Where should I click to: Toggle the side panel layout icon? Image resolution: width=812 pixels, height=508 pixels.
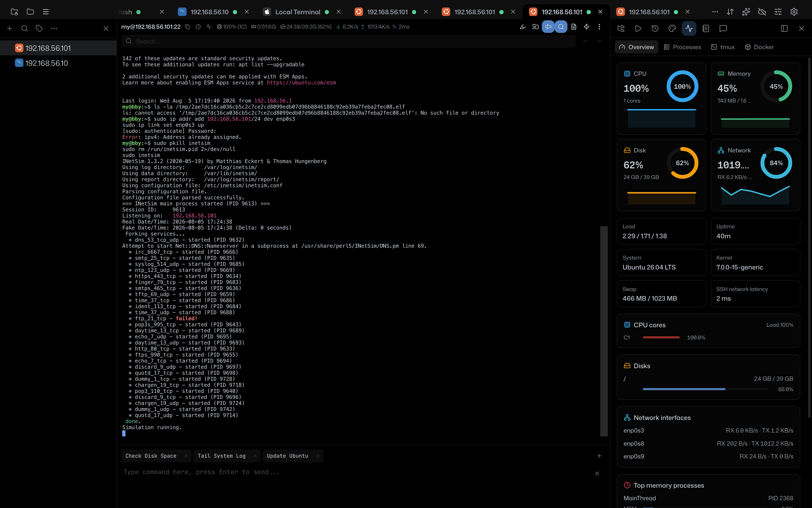click(x=784, y=29)
